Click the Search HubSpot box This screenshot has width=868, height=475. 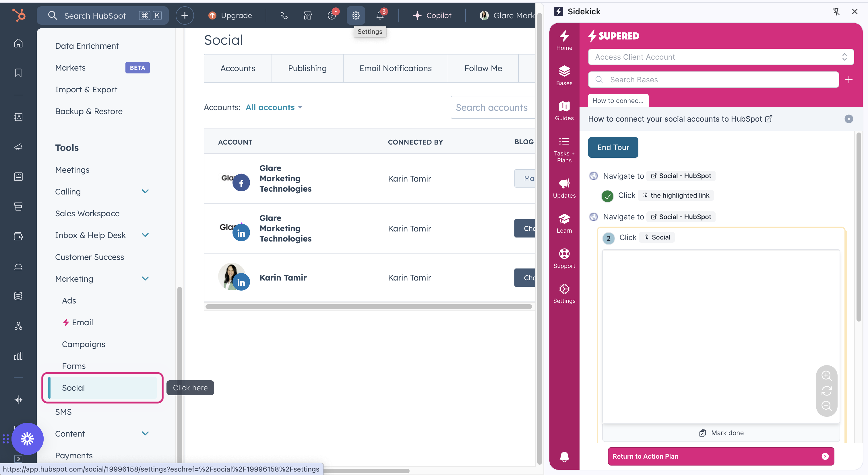[102, 15]
